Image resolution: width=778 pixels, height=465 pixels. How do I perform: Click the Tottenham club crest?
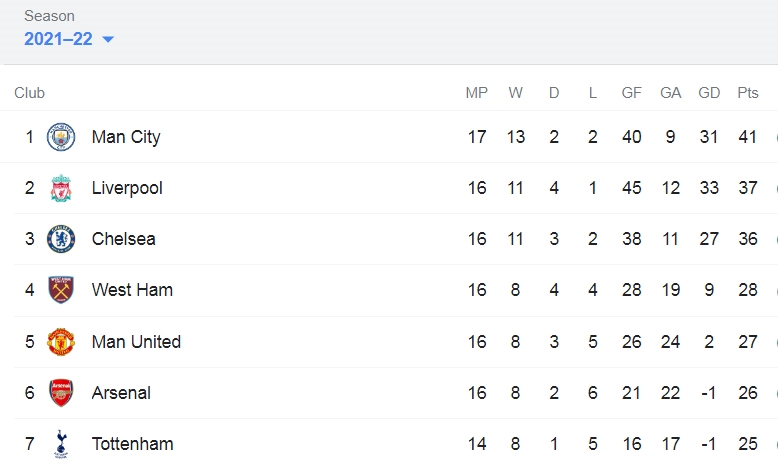[x=61, y=444]
